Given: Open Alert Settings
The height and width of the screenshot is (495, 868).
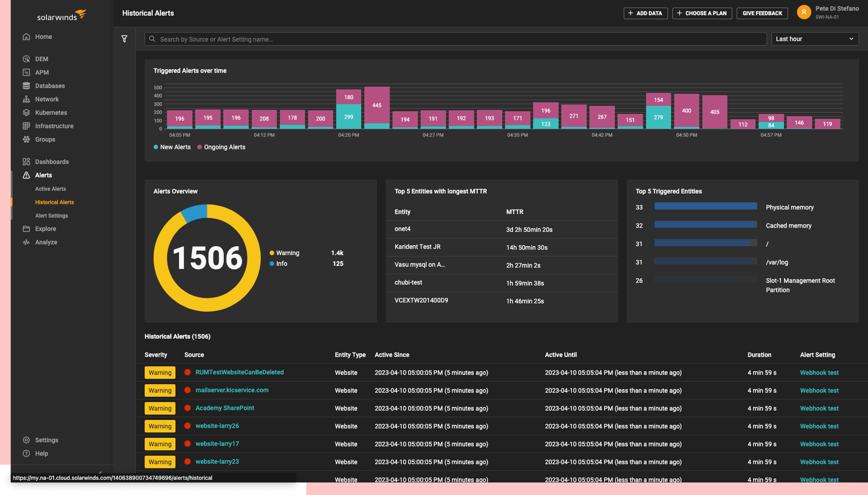Looking at the screenshot, I should click(52, 216).
